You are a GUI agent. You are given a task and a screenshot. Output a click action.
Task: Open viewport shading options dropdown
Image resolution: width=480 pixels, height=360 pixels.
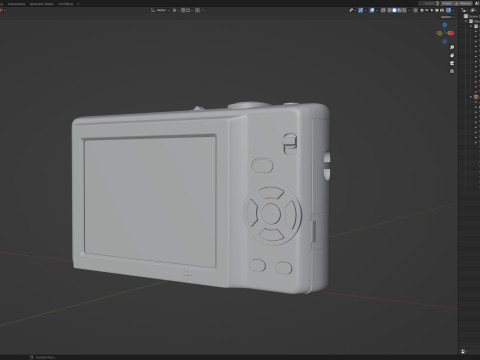click(409, 10)
